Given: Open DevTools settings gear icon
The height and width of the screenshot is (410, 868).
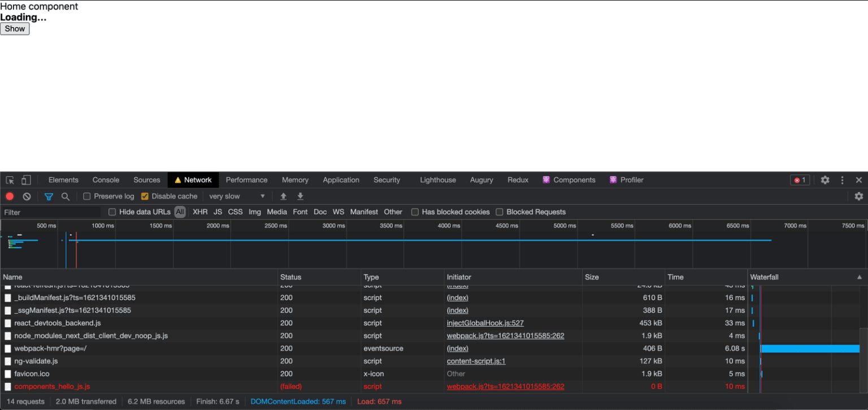Looking at the screenshot, I should 825,180.
